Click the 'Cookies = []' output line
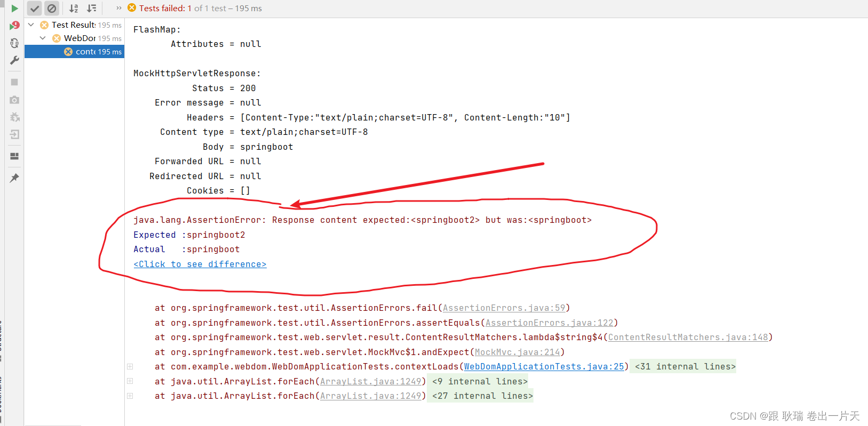This screenshot has height=426, width=868. click(219, 190)
